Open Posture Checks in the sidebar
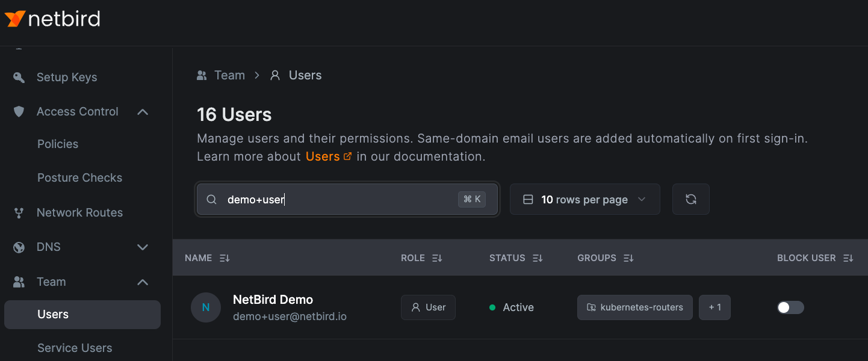Screen dimensions: 868x361 pyautogui.click(x=79, y=178)
